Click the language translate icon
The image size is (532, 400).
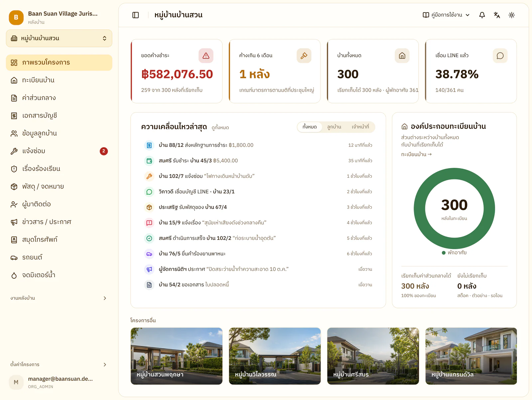(497, 15)
